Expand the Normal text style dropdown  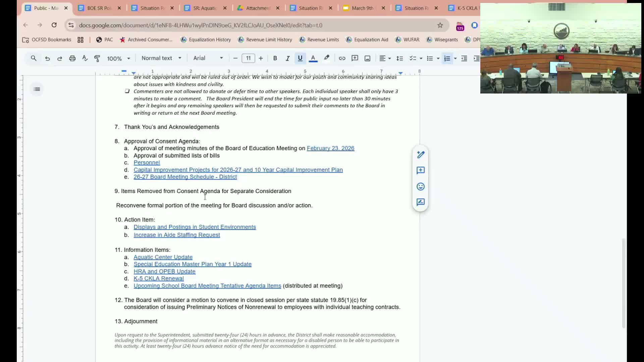click(161, 58)
